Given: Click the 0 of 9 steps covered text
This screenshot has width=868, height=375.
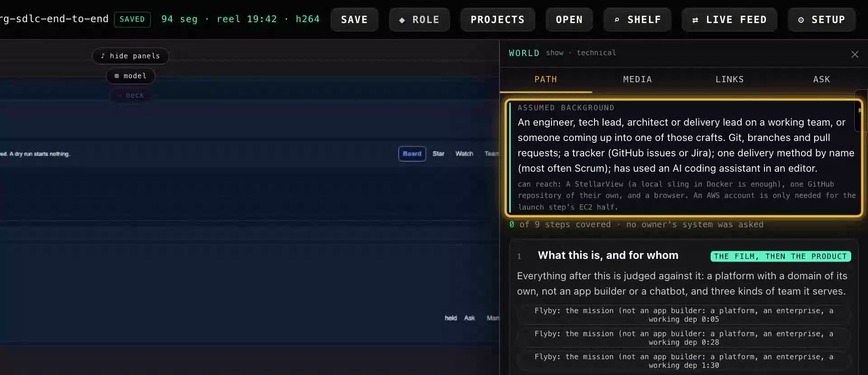Looking at the screenshot, I should tap(560, 225).
